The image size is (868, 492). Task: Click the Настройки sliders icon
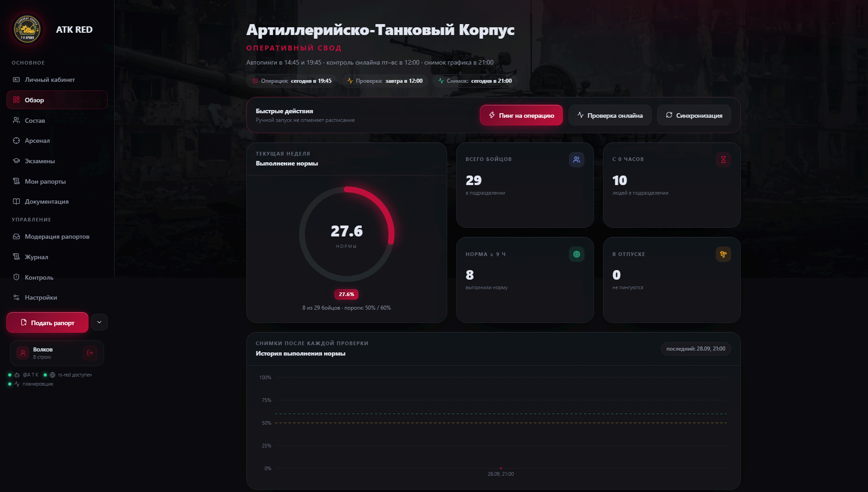click(x=16, y=297)
